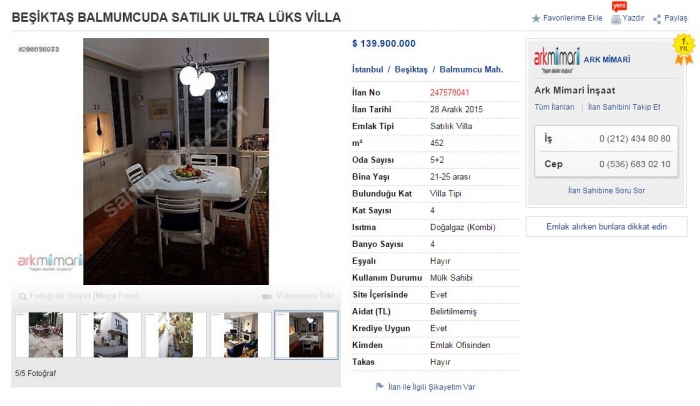Screen dimensions: 700x406
Task: Open the patio photo thumbnail
Action: pos(46,335)
